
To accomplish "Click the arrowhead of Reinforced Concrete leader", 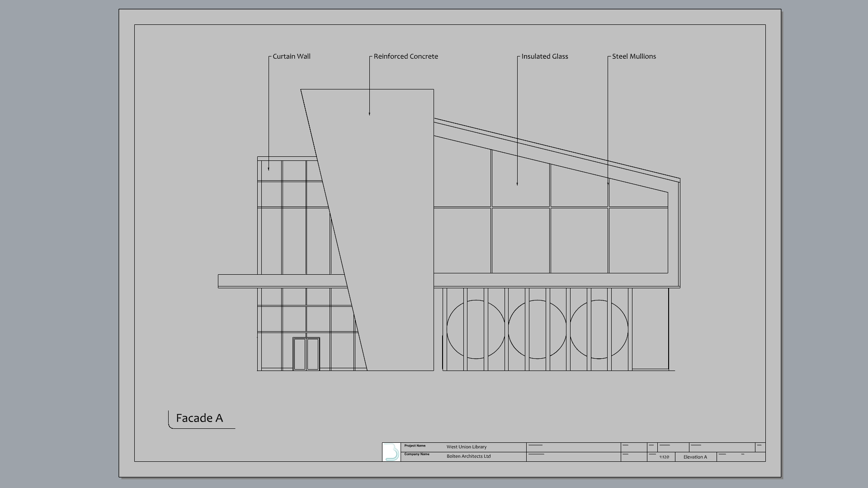I will [x=369, y=114].
